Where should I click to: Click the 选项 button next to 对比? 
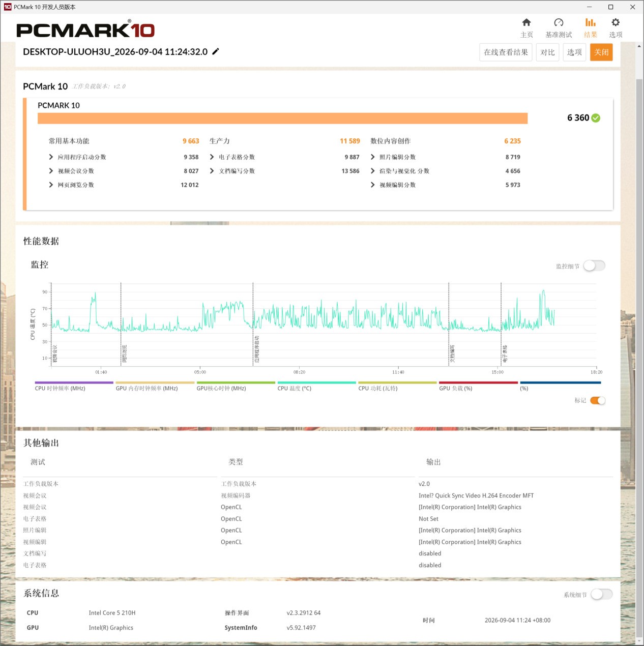[574, 52]
